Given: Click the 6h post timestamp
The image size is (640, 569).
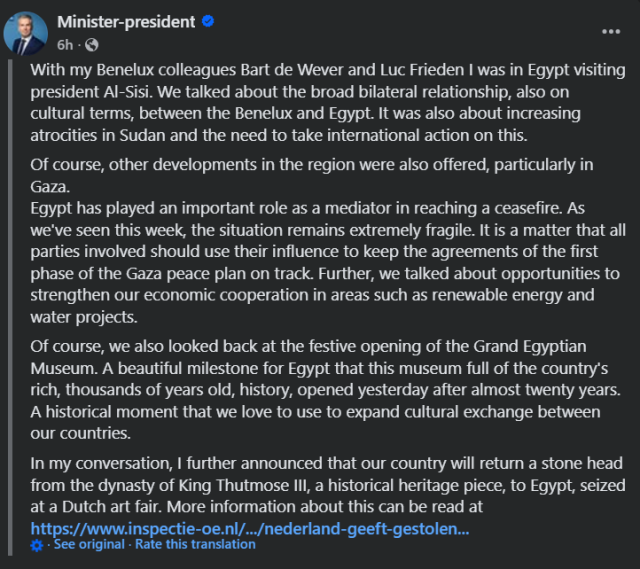Looking at the screenshot, I should (x=65, y=44).
